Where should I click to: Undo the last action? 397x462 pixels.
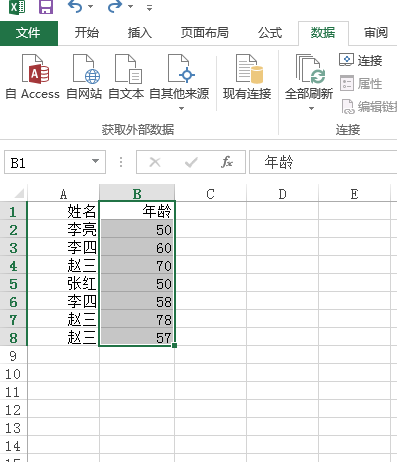[x=75, y=6]
